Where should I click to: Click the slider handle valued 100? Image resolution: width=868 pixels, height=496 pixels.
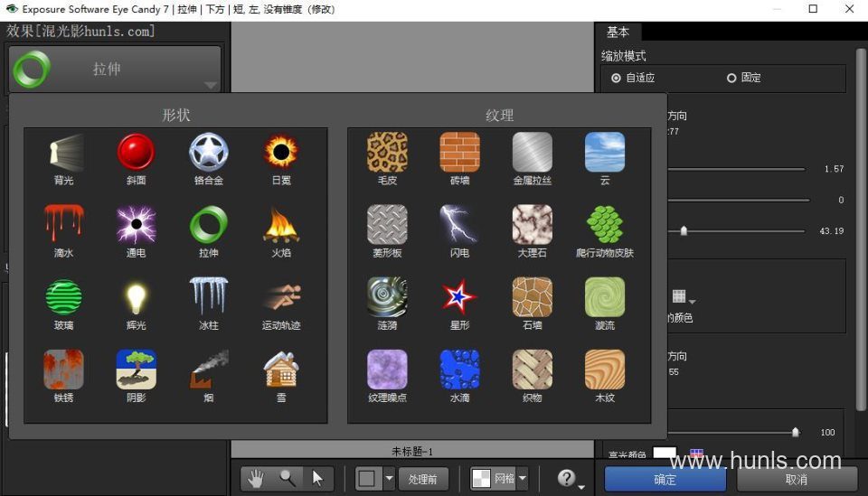point(796,432)
